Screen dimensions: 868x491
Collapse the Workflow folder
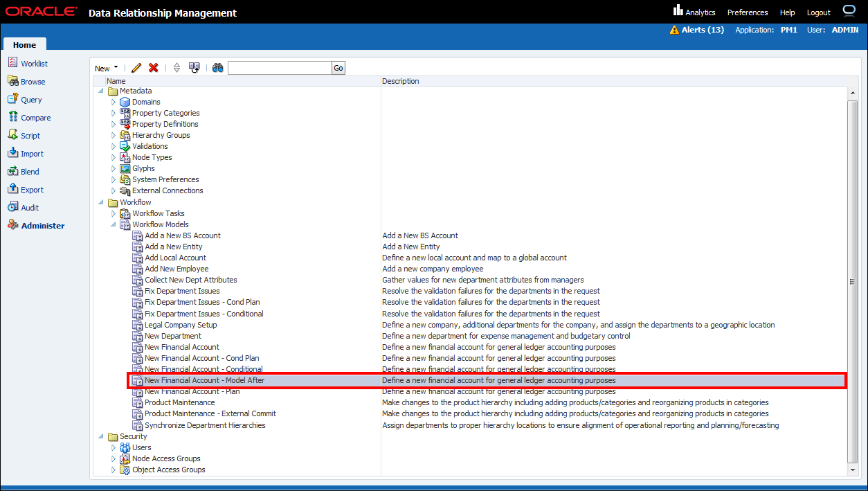click(101, 202)
